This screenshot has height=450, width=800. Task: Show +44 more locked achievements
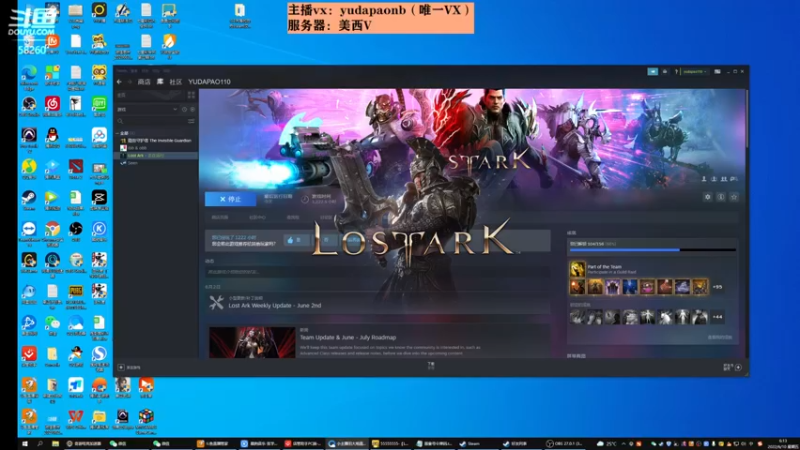pos(717,317)
